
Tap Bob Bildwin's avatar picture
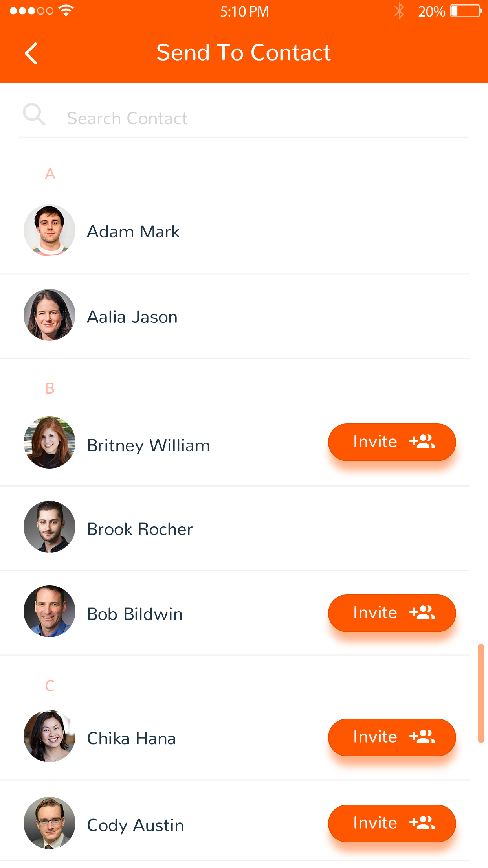point(50,611)
